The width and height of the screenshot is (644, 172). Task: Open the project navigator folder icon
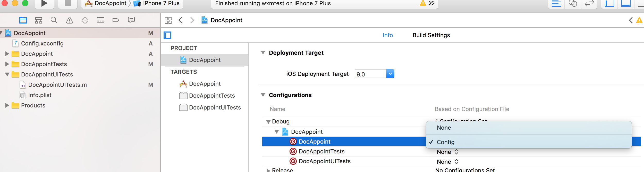23,20
